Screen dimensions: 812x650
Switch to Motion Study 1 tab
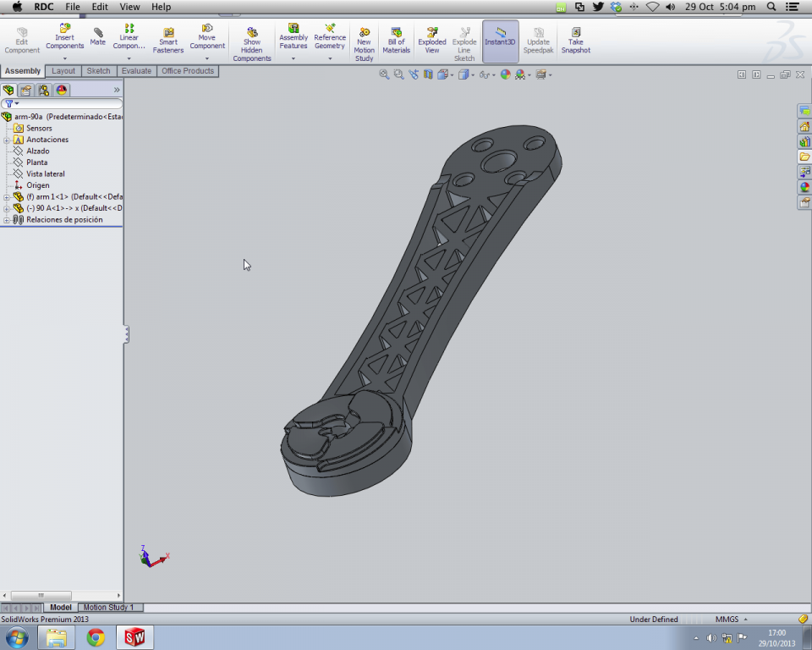point(108,608)
